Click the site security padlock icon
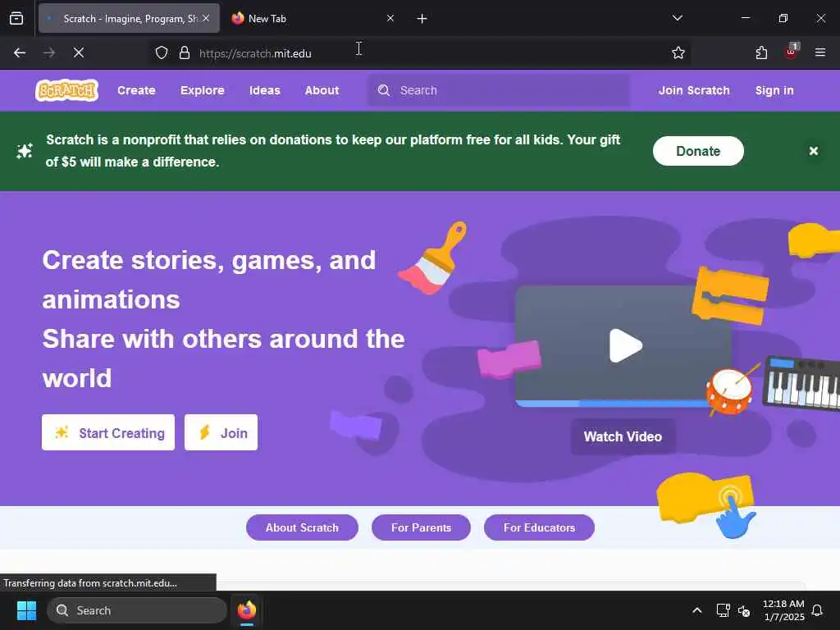 [185, 52]
